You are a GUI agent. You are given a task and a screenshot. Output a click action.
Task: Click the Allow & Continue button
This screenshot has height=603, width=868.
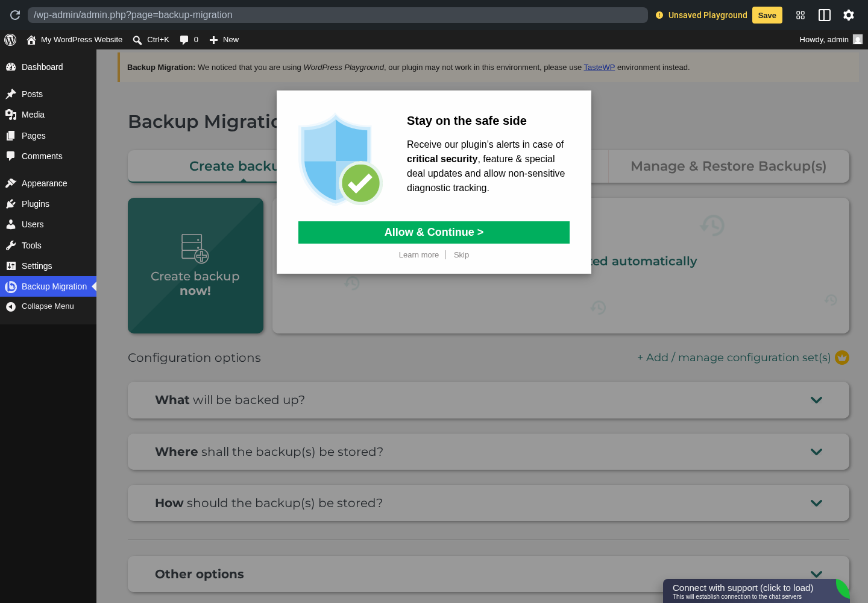point(434,232)
